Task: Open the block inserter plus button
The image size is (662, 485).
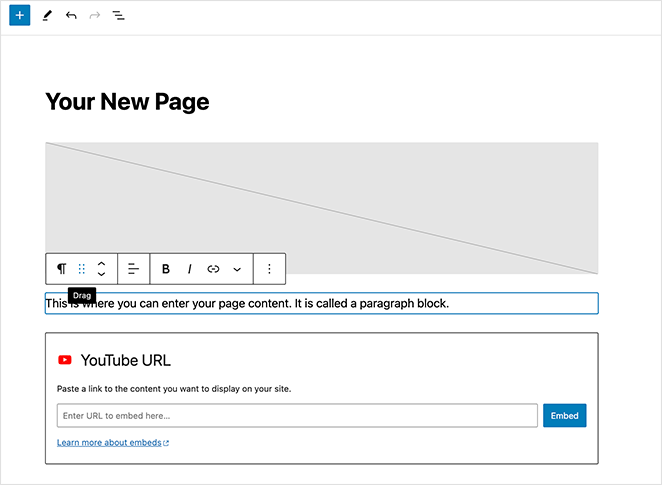Action: point(20,16)
